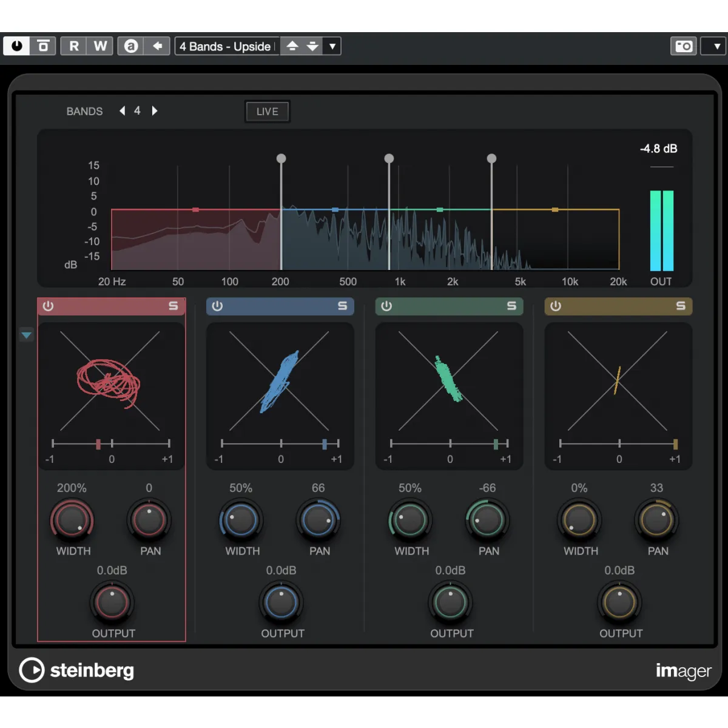Image resolution: width=728 pixels, height=728 pixels.
Task: Decrease the number of bands with left arrow
Action: tap(123, 110)
